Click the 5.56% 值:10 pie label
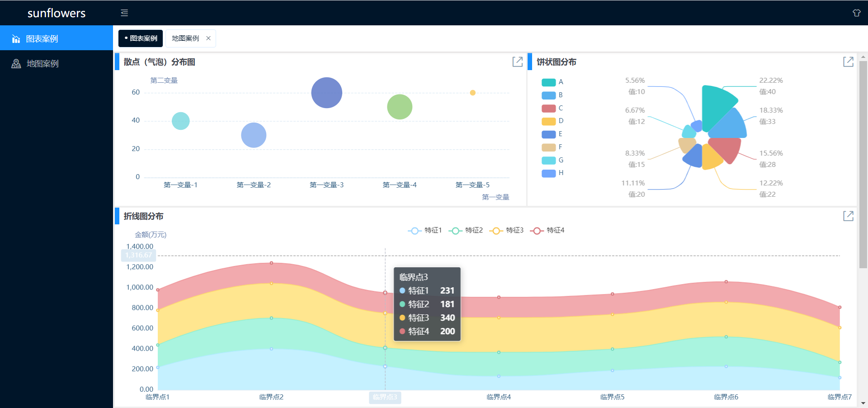Viewport: 868px width, 408px height. 635,86
